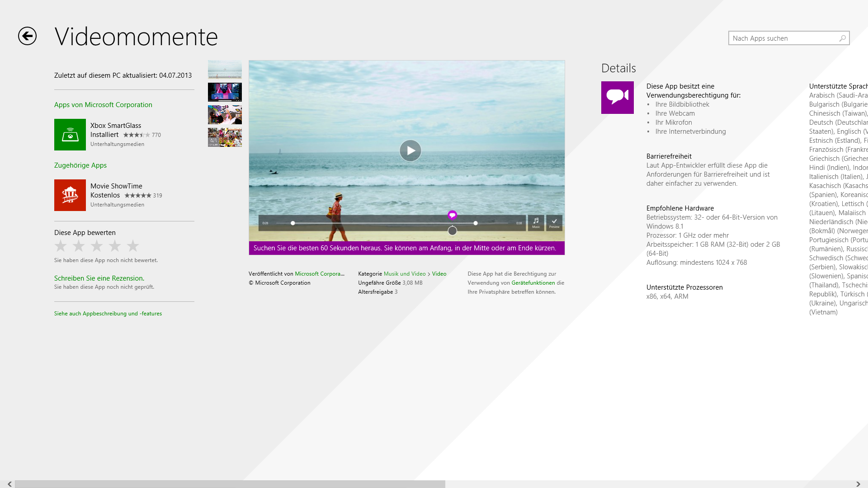Image resolution: width=868 pixels, height=488 pixels.
Task: Open 'Zugehörige Apps' link
Action: pos(80,165)
